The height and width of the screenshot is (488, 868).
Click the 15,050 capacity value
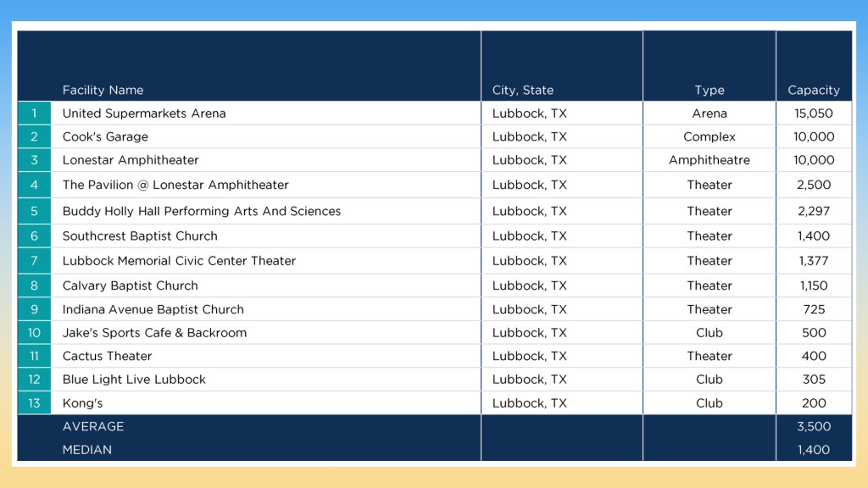[814, 114]
